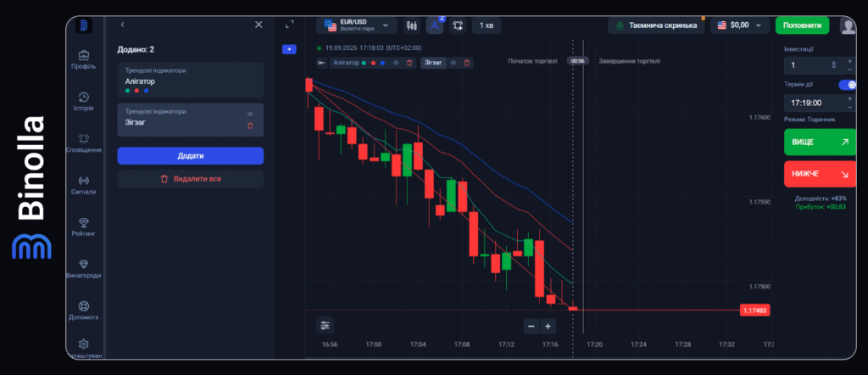Open the chart type candlestick icon
Screen dimensions: 868x375
coord(411,25)
